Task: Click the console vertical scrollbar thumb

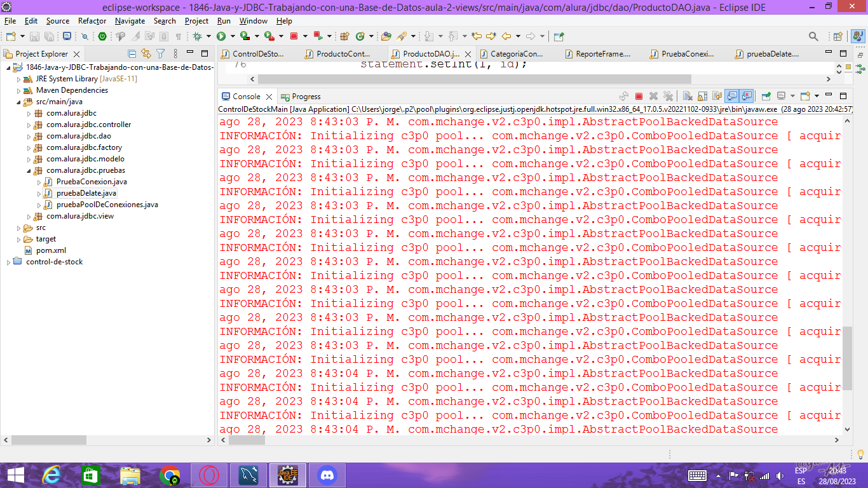Action: [847, 358]
